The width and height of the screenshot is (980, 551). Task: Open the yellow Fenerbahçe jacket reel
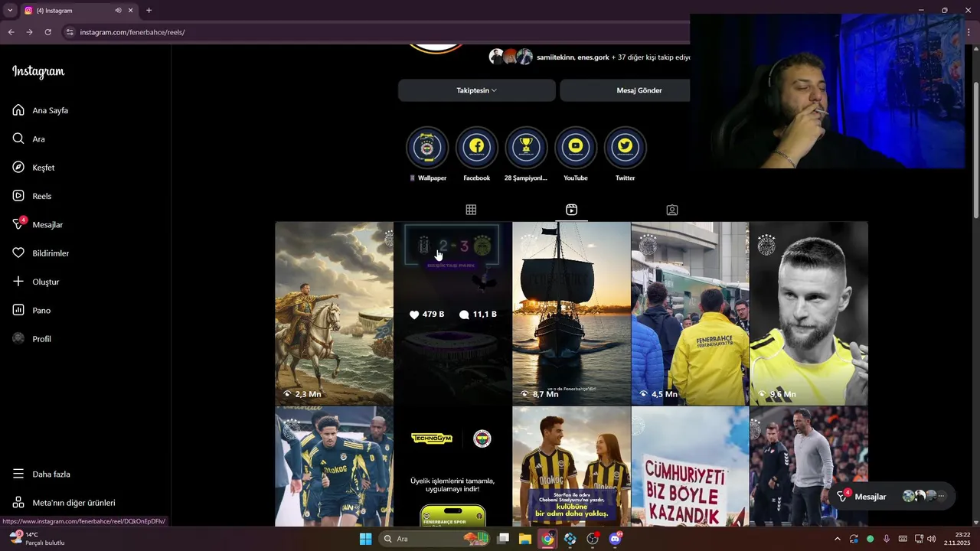tap(690, 314)
